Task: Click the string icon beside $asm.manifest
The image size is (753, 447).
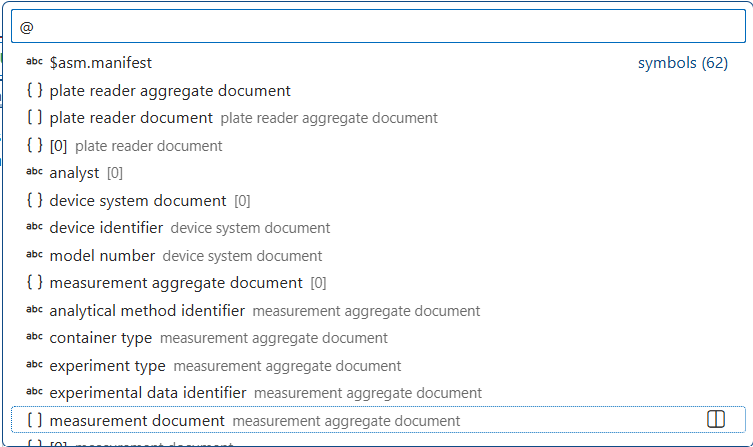Action: pyautogui.click(x=34, y=63)
